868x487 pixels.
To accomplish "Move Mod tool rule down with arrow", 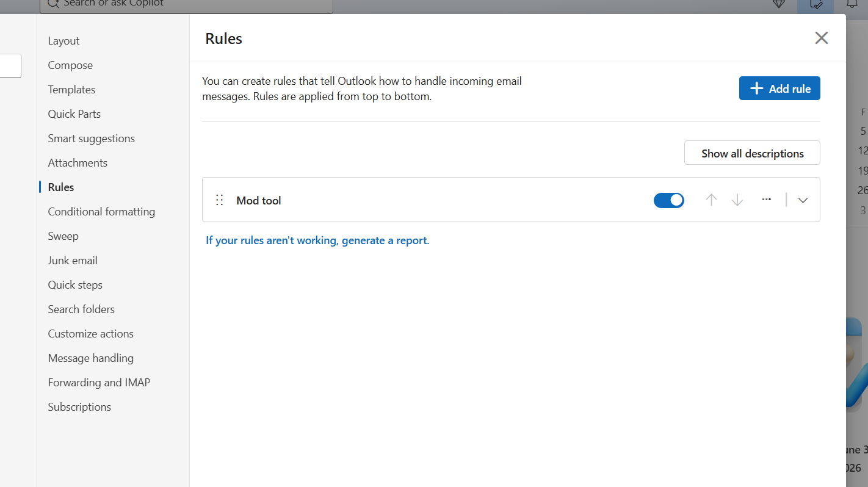I will (x=737, y=200).
